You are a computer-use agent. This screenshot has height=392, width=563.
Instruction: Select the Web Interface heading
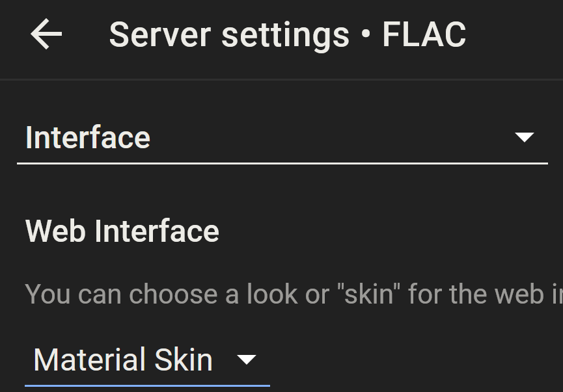[x=122, y=231]
